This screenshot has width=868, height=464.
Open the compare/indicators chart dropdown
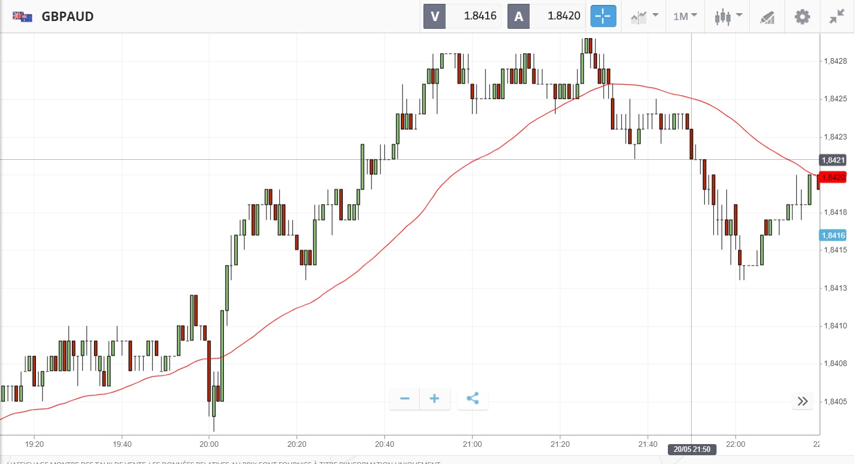644,17
